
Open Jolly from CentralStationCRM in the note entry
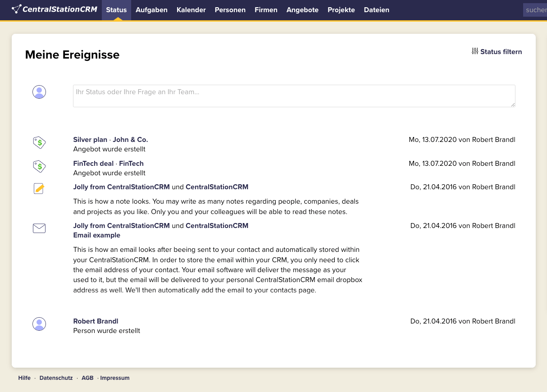[x=122, y=187]
